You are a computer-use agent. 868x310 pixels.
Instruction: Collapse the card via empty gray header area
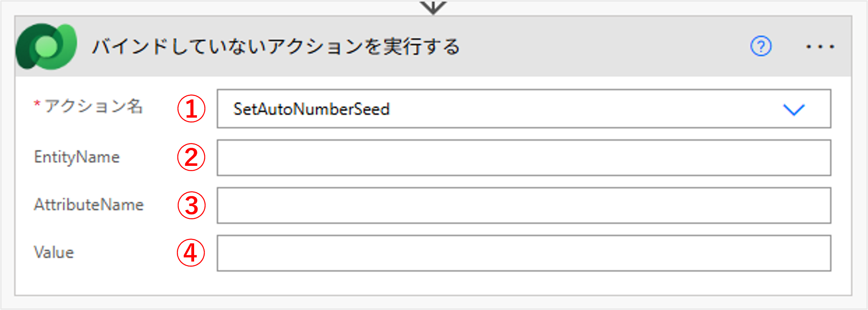pos(602,47)
